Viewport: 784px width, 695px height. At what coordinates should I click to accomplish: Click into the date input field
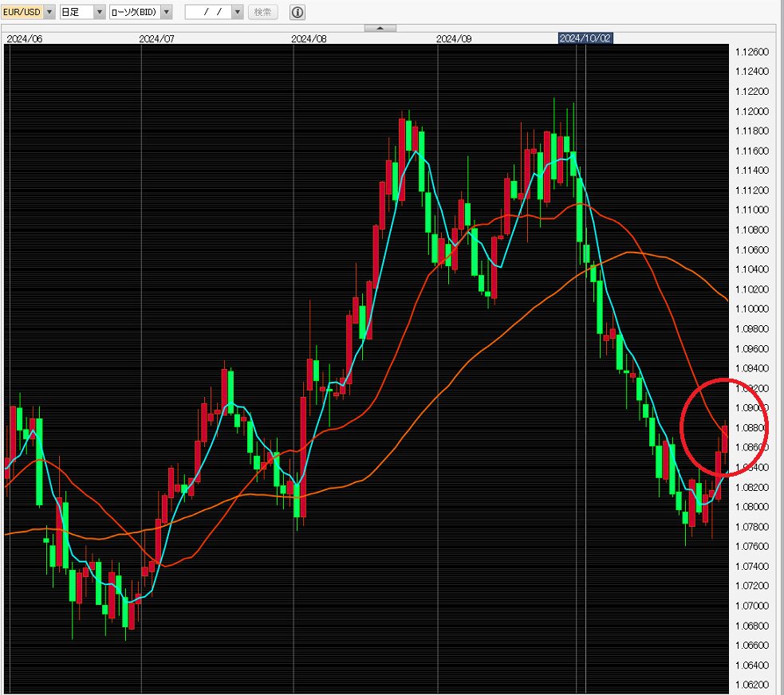tap(207, 12)
